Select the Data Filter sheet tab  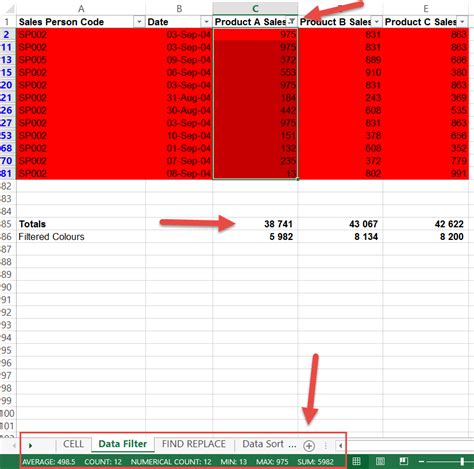coord(123,444)
